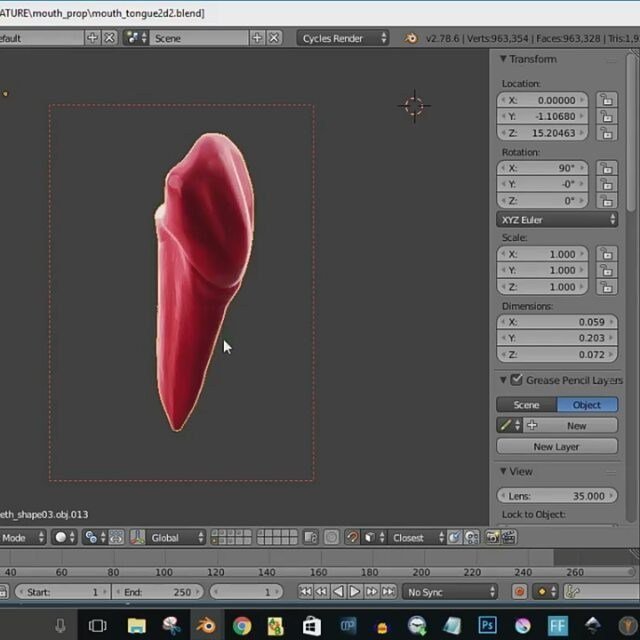Delete the current screen layout
Image resolution: width=640 pixels, height=640 pixels.
(109, 38)
